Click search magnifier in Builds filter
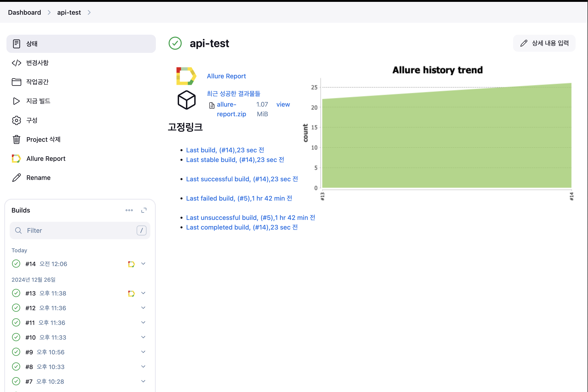 (18, 230)
